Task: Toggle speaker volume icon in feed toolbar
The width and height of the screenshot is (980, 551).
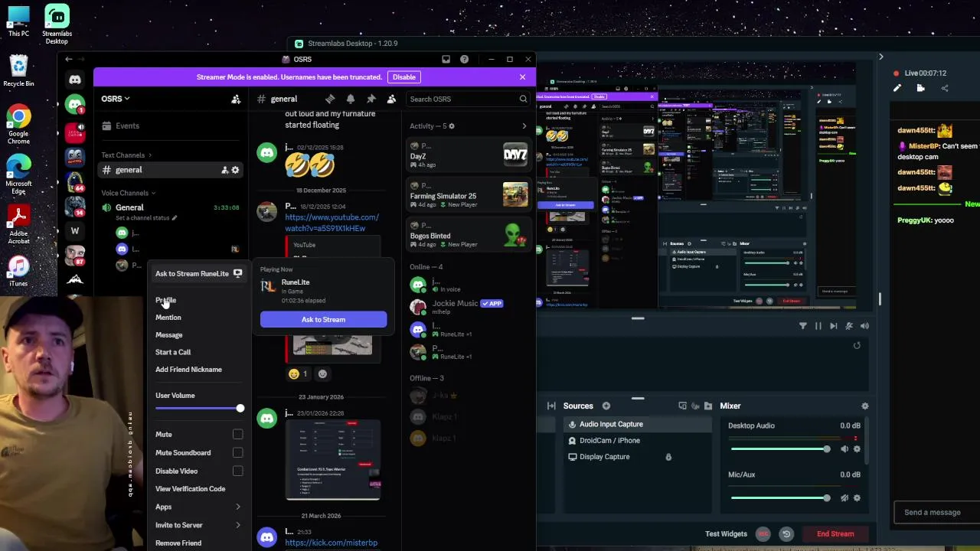Action: pyautogui.click(x=864, y=326)
